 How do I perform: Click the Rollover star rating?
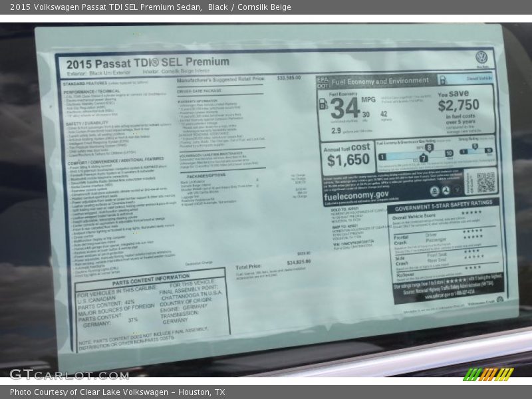pyautogui.click(x=473, y=268)
